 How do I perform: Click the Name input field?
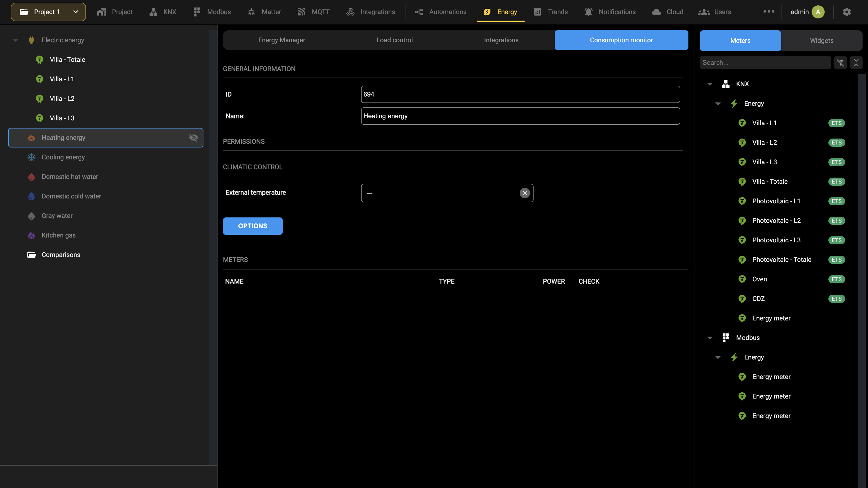pos(520,116)
